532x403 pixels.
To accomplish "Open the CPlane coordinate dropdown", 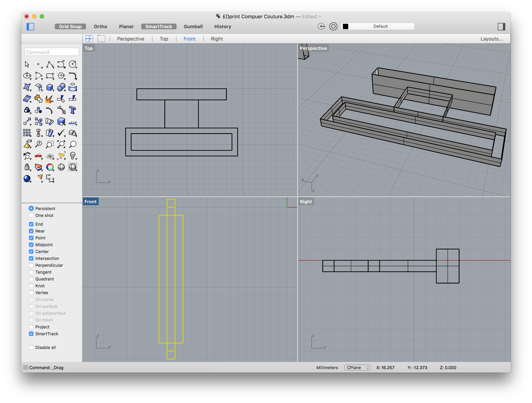I will [x=357, y=367].
